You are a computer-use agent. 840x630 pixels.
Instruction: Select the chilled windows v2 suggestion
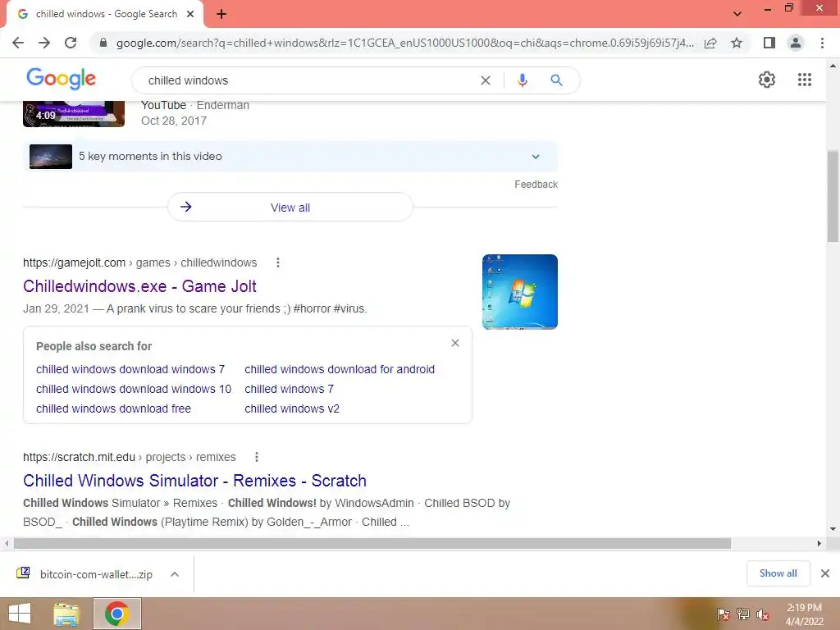pos(292,409)
